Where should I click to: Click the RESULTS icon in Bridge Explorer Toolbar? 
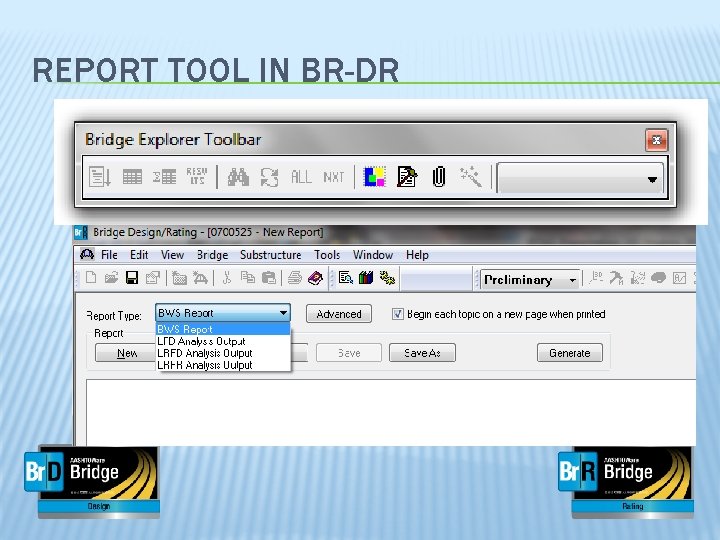tap(197, 176)
